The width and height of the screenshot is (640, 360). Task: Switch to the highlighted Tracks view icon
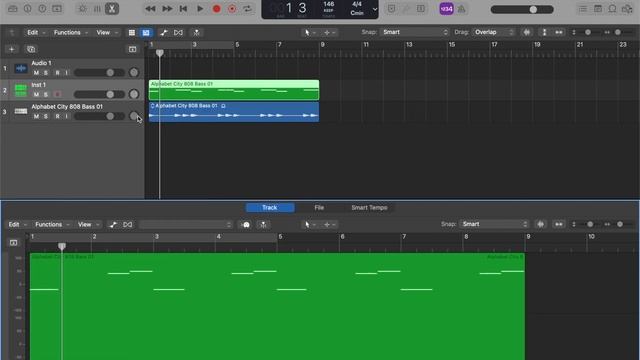click(x=146, y=32)
